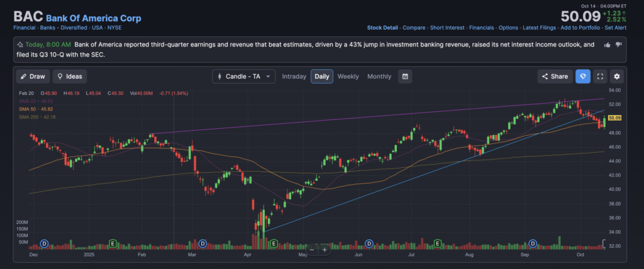Click the December dividend D marker
Screen dimensions: 644x269
[x=44, y=243]
